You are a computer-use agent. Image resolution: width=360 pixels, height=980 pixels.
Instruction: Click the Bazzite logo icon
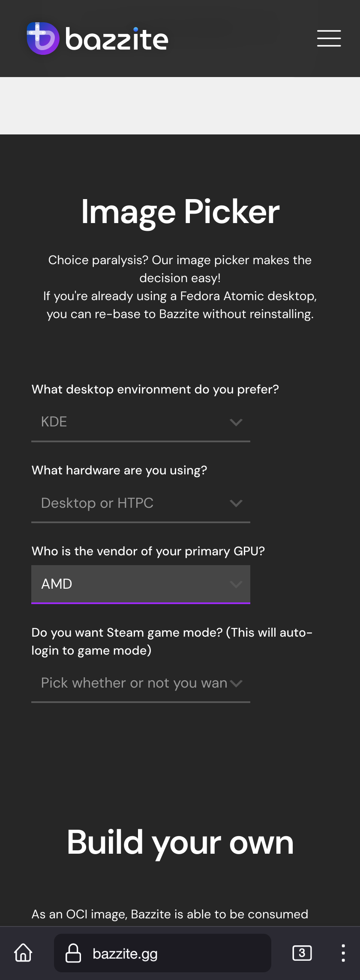[x=42, y=39]
